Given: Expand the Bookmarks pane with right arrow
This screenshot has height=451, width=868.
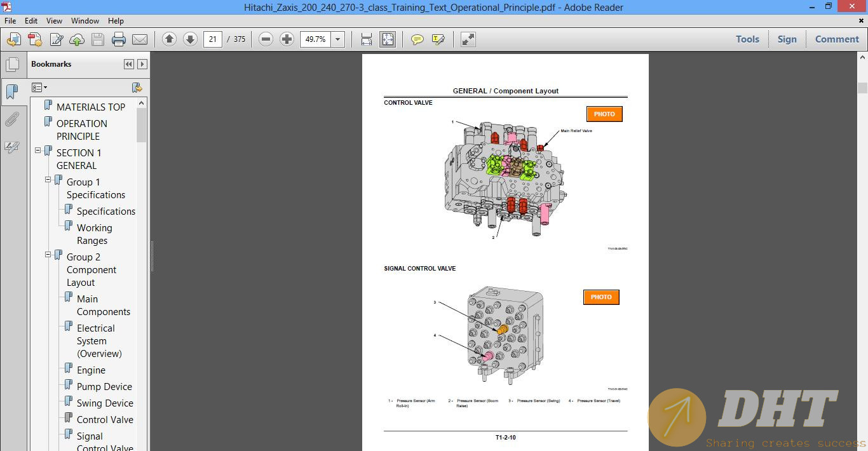Looking at the screenshot, I should coord(142,64).
